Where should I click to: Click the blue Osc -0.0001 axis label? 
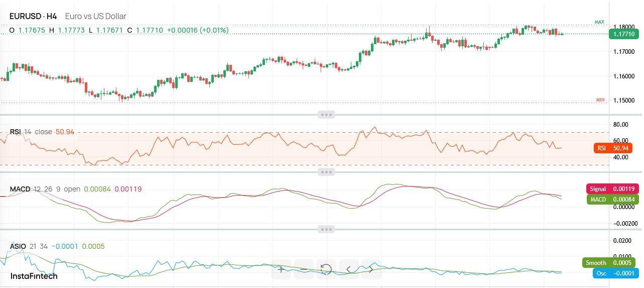point(616,273)
